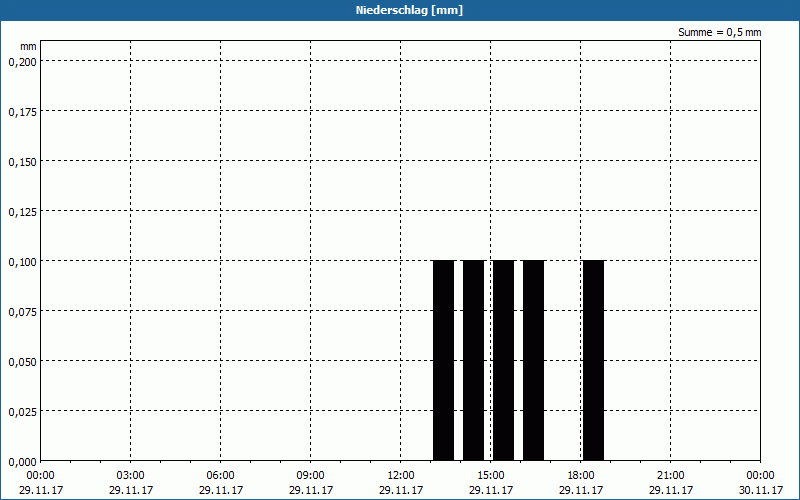Click the precipitation bar just after 18:00
The height and width of the screenshot is (500, 800).
(593, 361)
